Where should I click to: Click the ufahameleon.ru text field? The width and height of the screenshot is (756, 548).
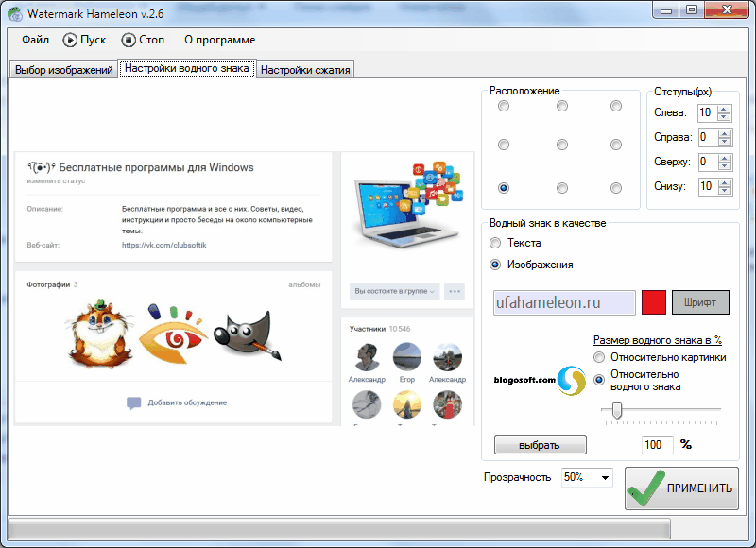coord(564,302)
